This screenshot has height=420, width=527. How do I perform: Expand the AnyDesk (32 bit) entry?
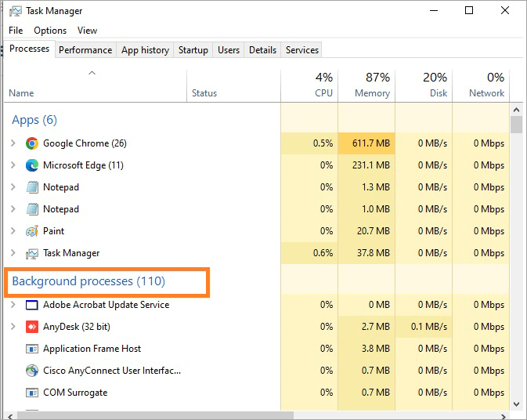pyautogui.click(x=13, y=327)
